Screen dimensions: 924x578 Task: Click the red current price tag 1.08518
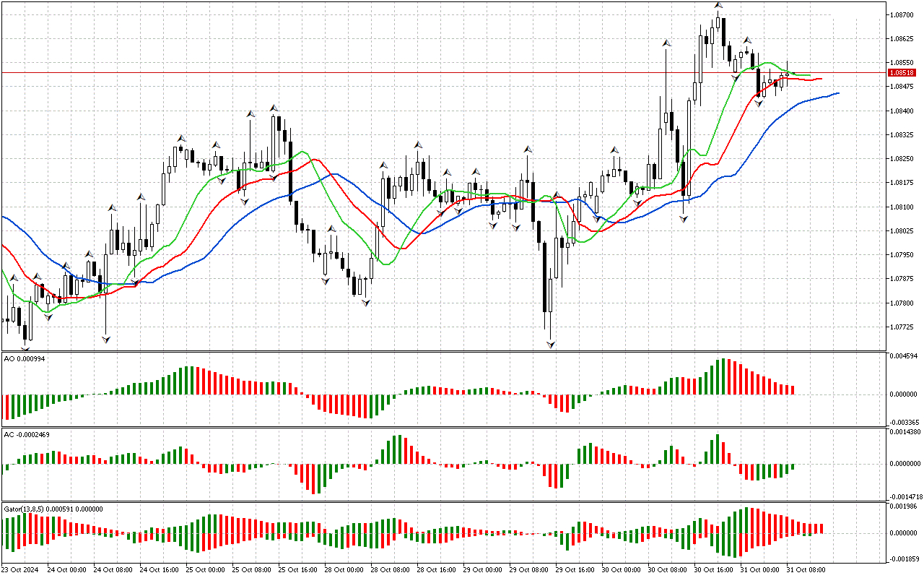[x=902, y=72]
